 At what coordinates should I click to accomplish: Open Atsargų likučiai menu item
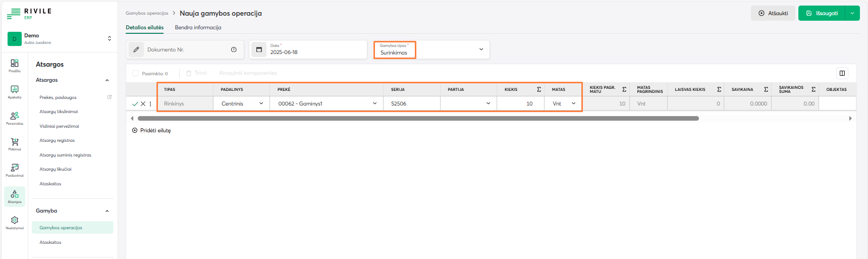coord(56,170)
